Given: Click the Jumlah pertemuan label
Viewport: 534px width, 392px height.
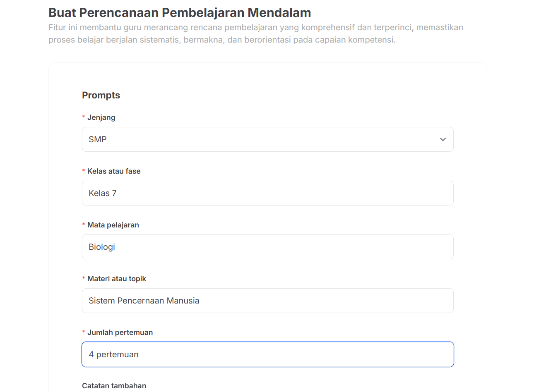Looking at the screenshot, I should [120, 332].
